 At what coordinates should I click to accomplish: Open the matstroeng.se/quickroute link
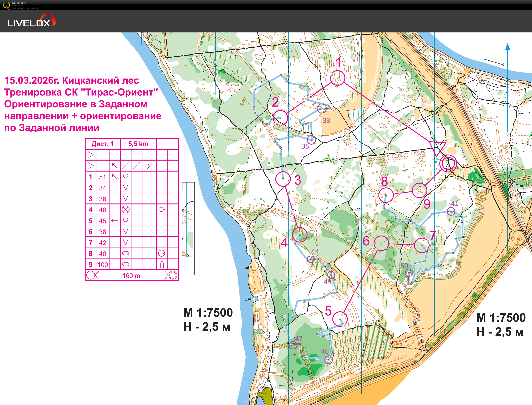click(x=25, y=8)
